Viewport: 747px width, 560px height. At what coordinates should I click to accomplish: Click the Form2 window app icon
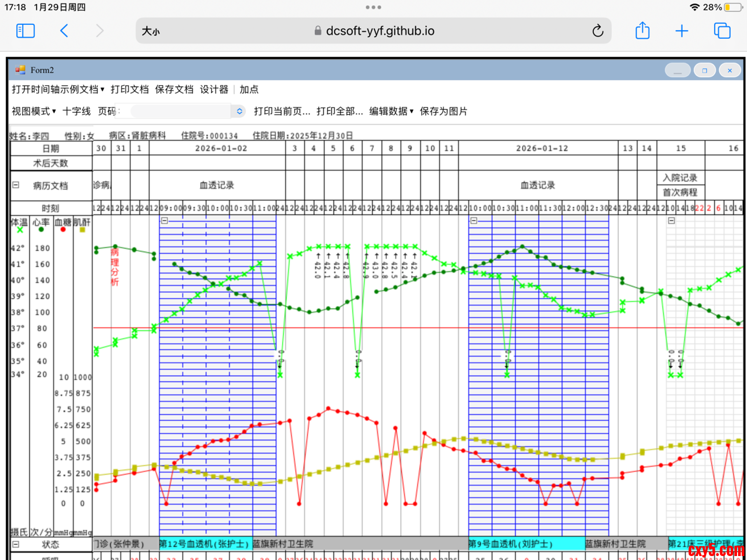tap(20, 70)
